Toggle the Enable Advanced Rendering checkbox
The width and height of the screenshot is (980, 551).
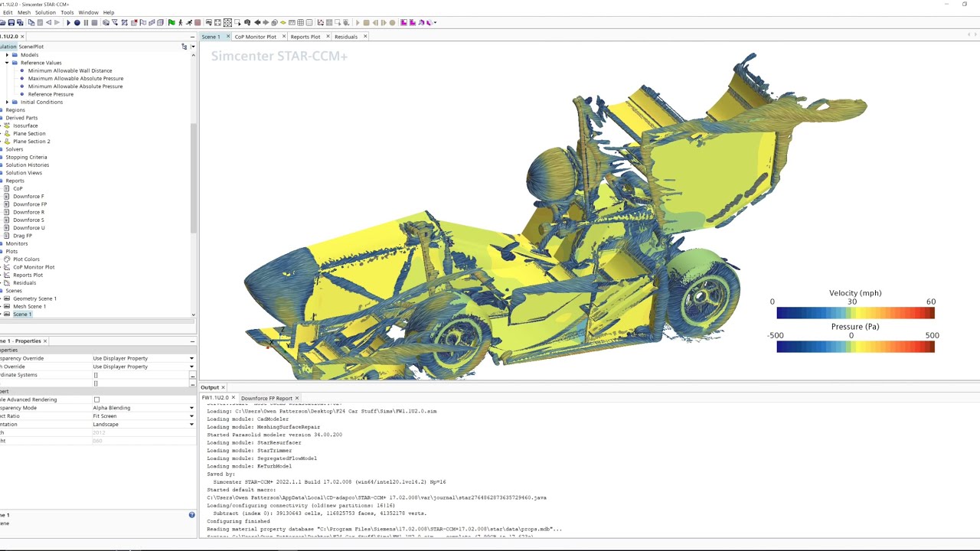(x=96, y=399)
